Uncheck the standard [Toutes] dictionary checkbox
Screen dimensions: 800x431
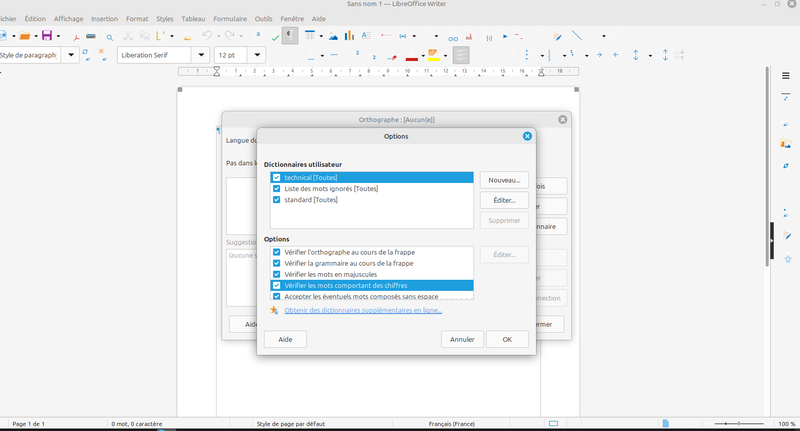[x=277, y=200]
